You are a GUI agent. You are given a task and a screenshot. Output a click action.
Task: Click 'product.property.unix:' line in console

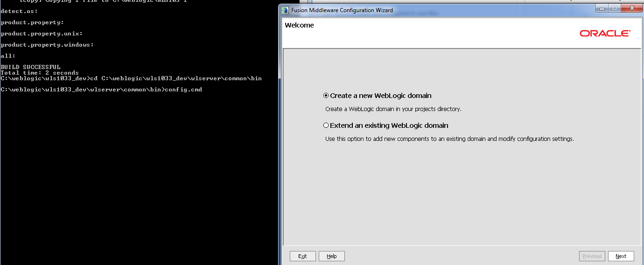[x=42, y=34]
